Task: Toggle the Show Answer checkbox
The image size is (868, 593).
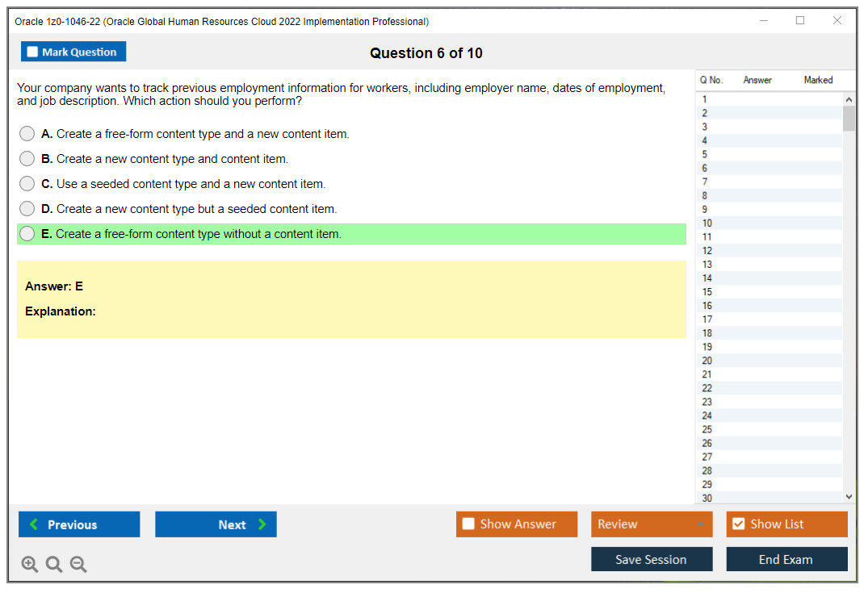Action: click(468, 524)
